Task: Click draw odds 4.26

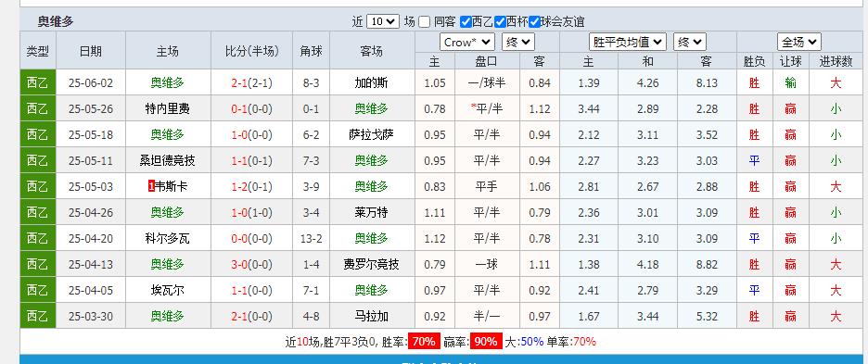Action: point(647,83)
